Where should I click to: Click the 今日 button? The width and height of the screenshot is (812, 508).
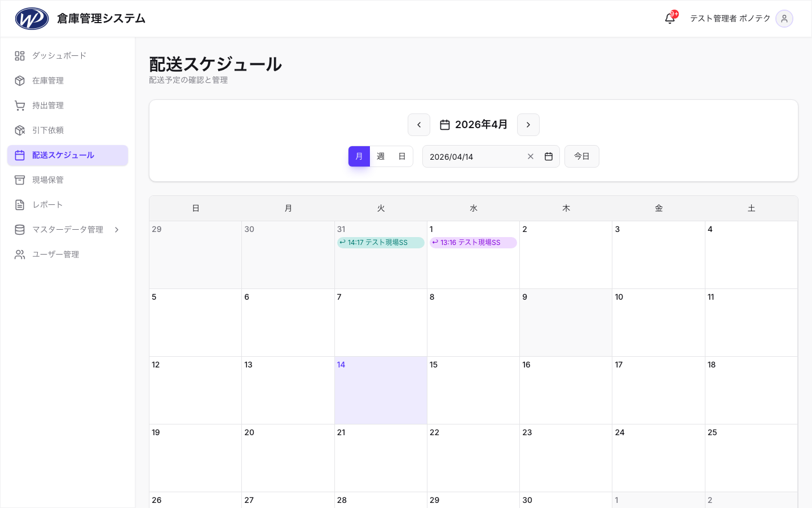click(x=582, y=156)
